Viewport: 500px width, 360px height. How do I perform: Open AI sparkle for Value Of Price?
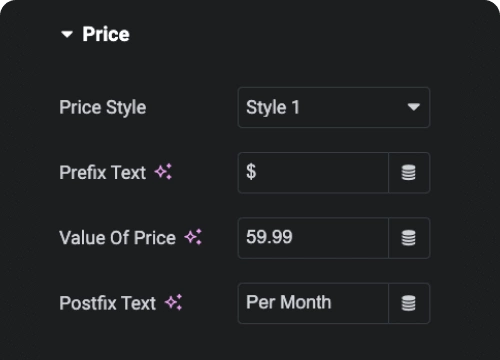coord(193,237)
